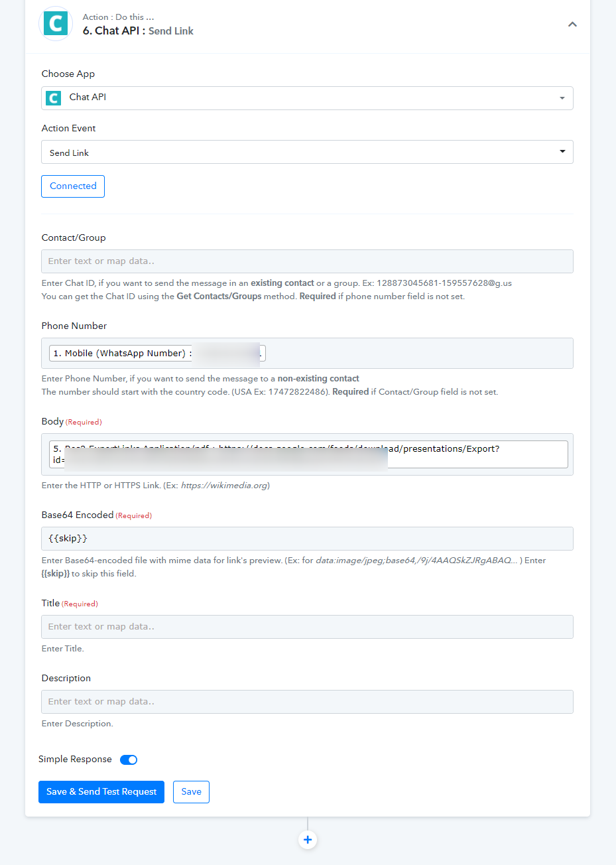Screen dimensions: 616x865
Task: Click the 'Enter Title.' hint text
Action: pos(63,649)
